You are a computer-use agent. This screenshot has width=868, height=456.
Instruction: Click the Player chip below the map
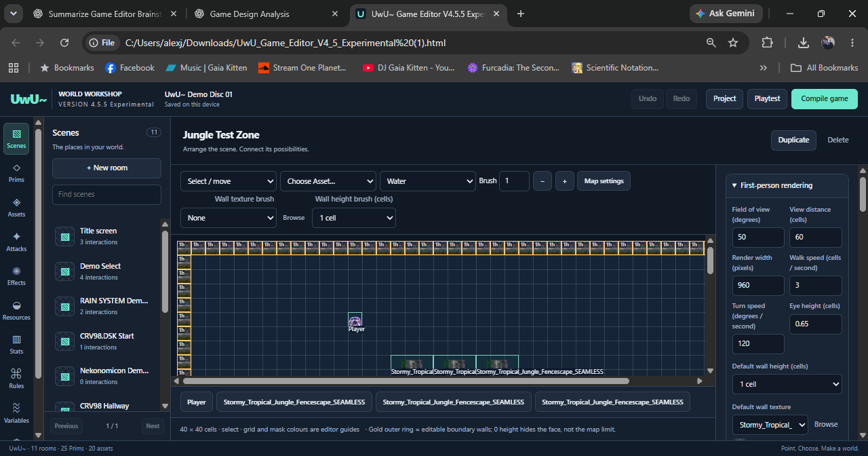tap(197, 402)
